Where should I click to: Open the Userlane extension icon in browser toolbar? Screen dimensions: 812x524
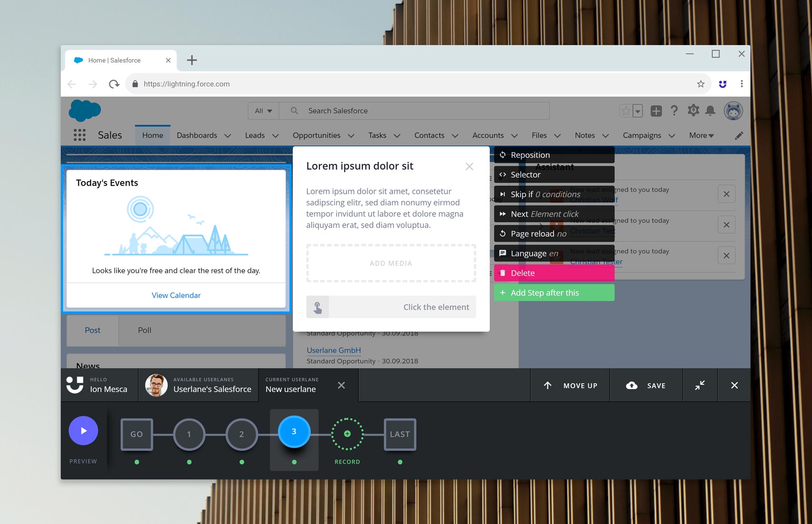click(x=723, y=84)
